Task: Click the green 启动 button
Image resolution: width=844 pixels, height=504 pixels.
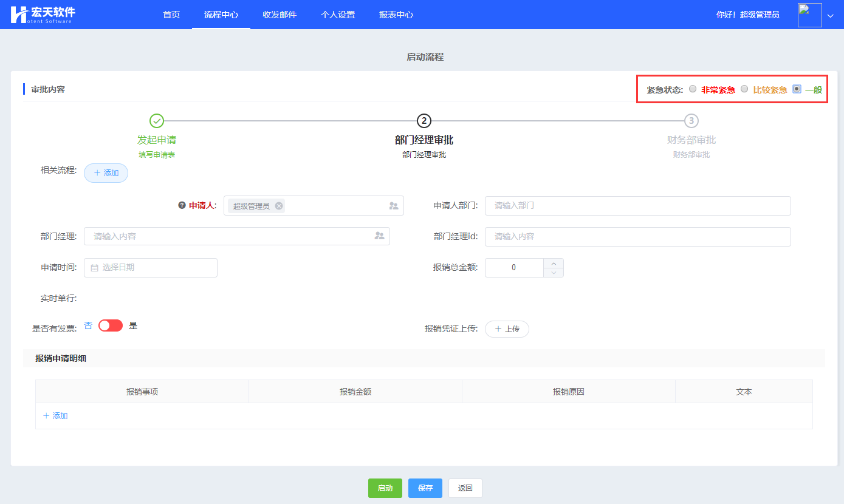Action: [x=385, y=488]
